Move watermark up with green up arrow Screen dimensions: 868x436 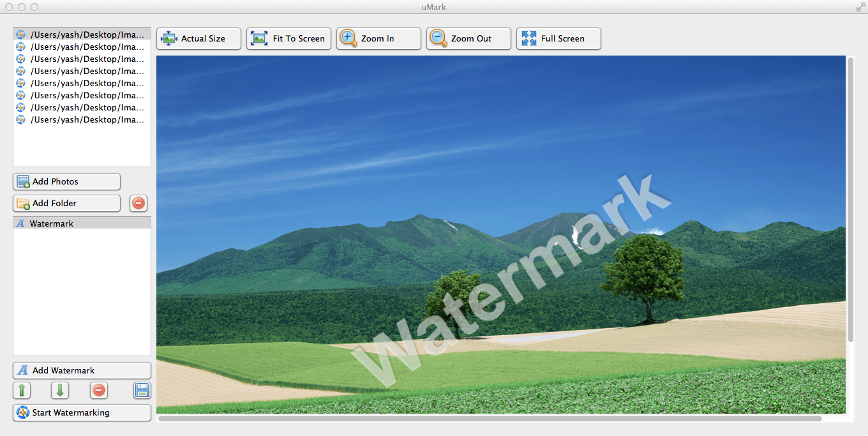coord(22,390)
